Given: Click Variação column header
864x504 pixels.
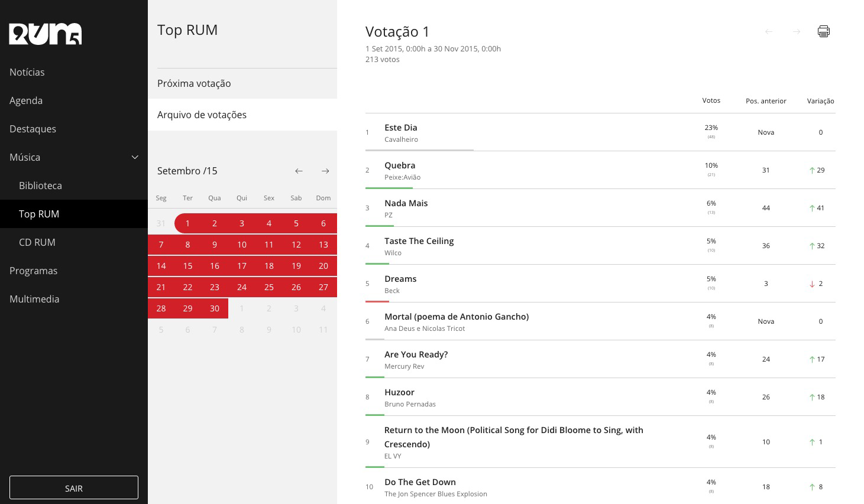Looking at the screenshot, I should [x=820, y=101].
